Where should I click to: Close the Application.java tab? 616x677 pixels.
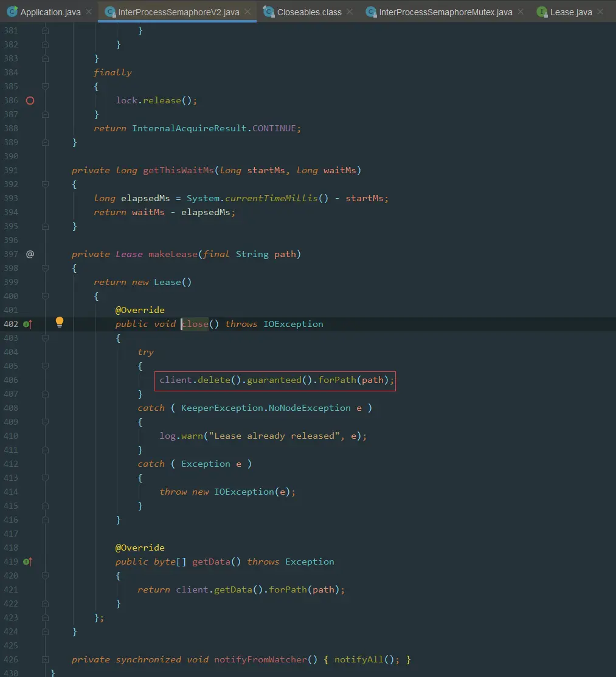(x=89, y=12)
